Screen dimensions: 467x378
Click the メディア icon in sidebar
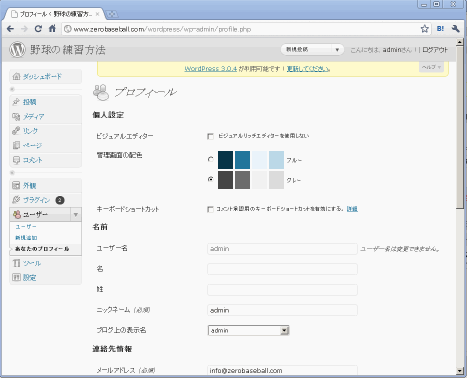click(x=16, y=116)
